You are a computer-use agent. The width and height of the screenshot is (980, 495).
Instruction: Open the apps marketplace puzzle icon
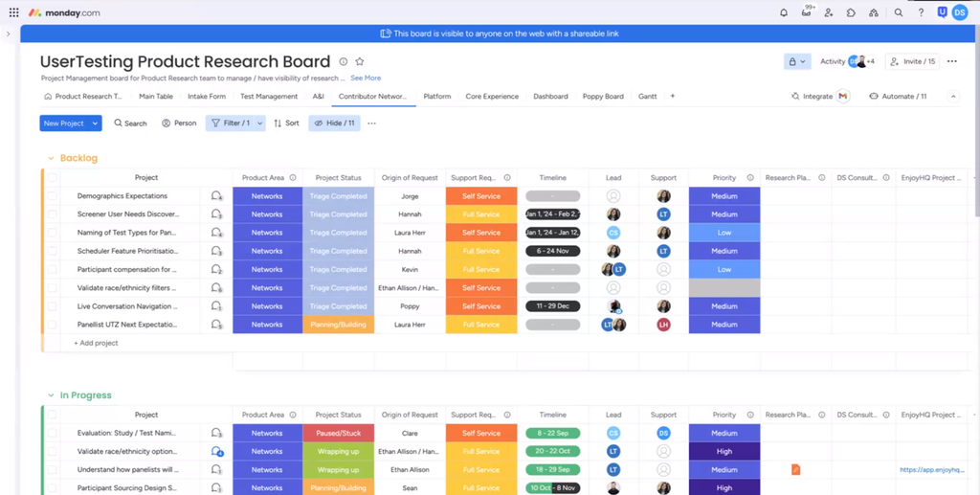[x=851, y=12]
